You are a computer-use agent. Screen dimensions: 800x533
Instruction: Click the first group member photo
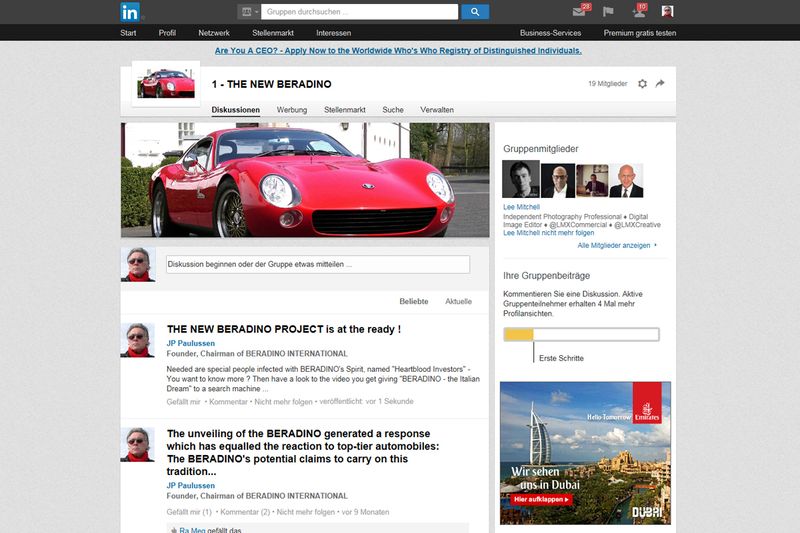521,179
